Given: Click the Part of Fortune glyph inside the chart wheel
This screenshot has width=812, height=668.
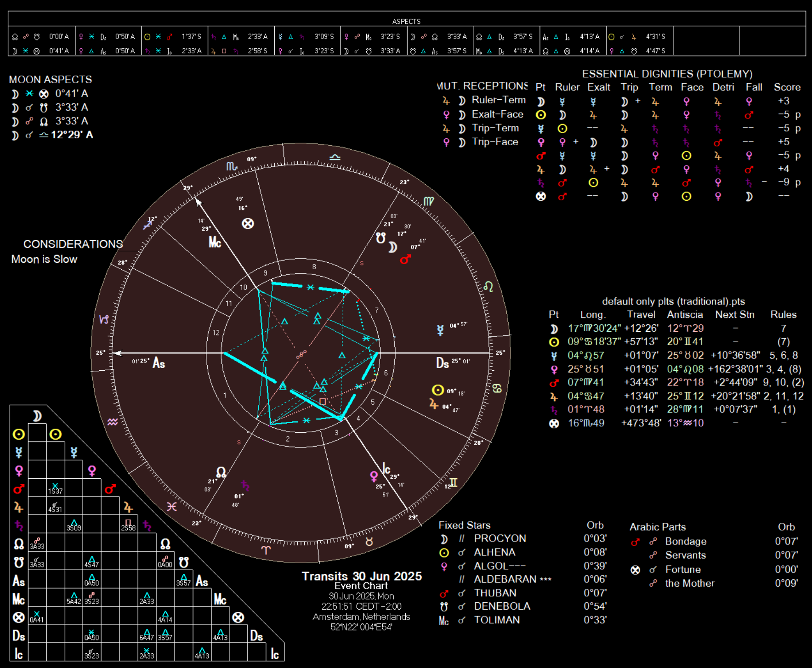Looking at the screenshot, I should coord(248,224).
